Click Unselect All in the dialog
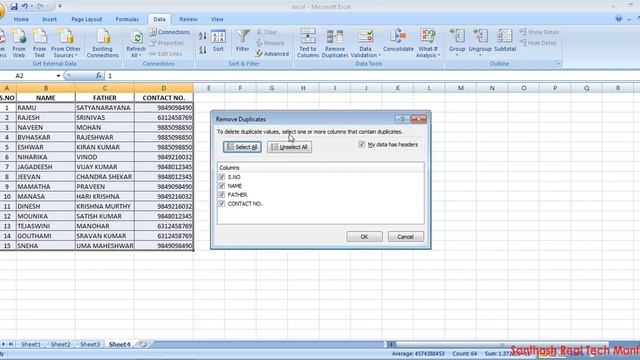Image resolution: width=640 pixels, height=360 pixels. pos(289,147)
